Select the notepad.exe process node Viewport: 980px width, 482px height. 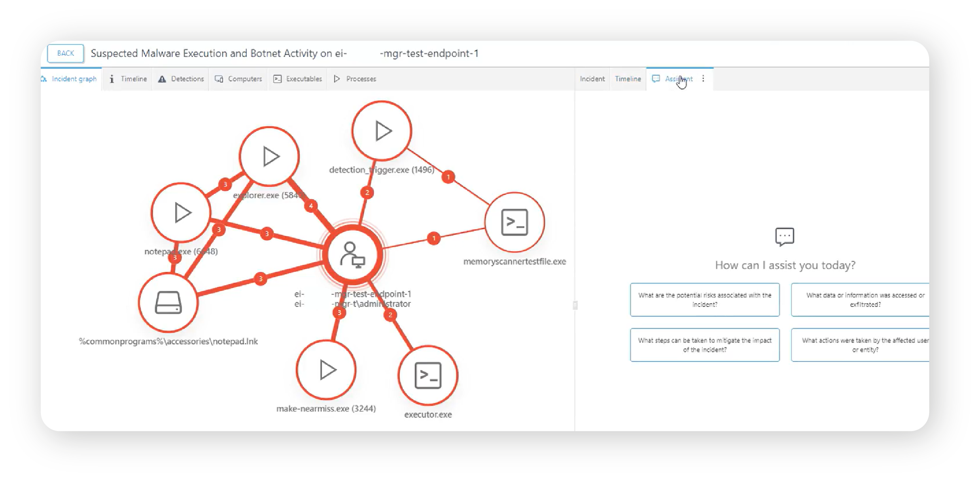pos(181,213)
